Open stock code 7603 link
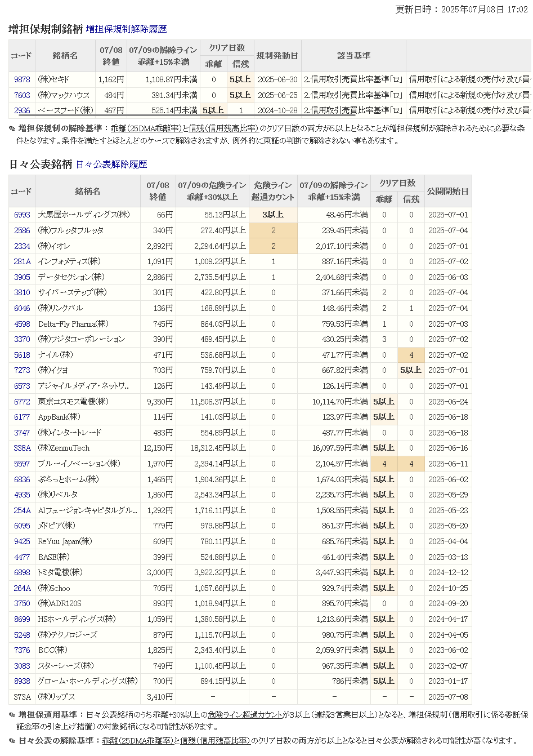The image size is (533, 756). (x=22, y=95)
